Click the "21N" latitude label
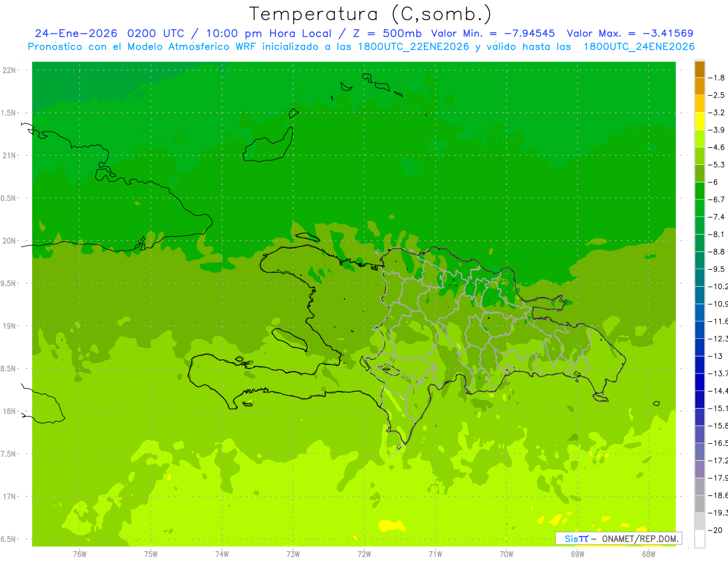The height and width of the screenshot is (562, 728). click(x=10, y=155)
